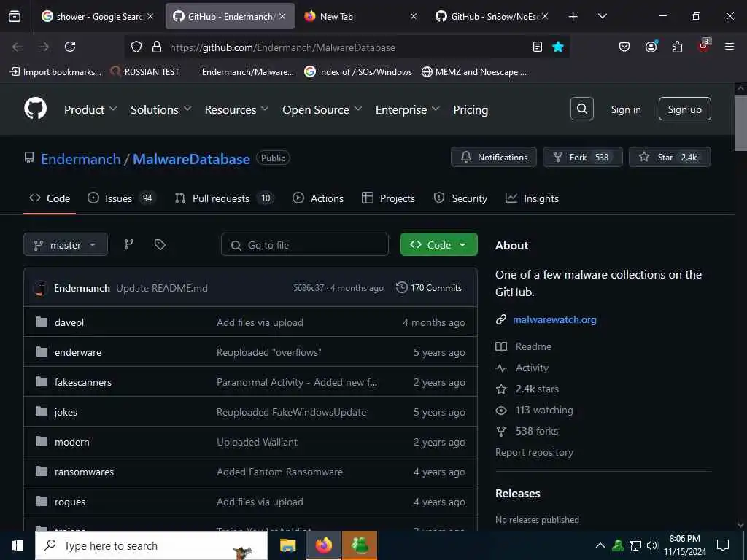The width and height of the screenshot is (747, 560).
Task: Click the Notifications button
Action: pyautogui.click(x=494, y=157)
